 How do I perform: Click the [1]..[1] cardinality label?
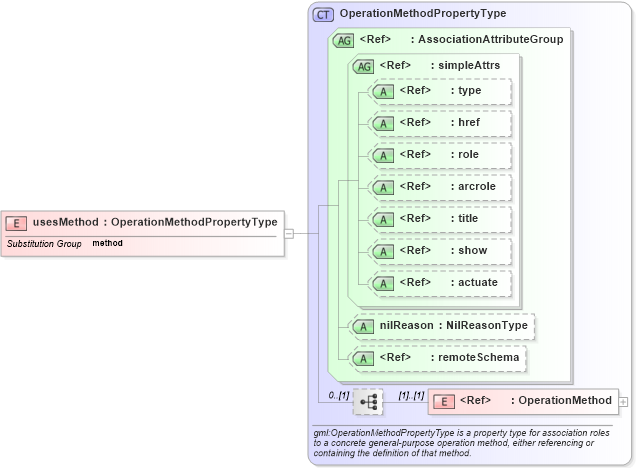(411, 395)
